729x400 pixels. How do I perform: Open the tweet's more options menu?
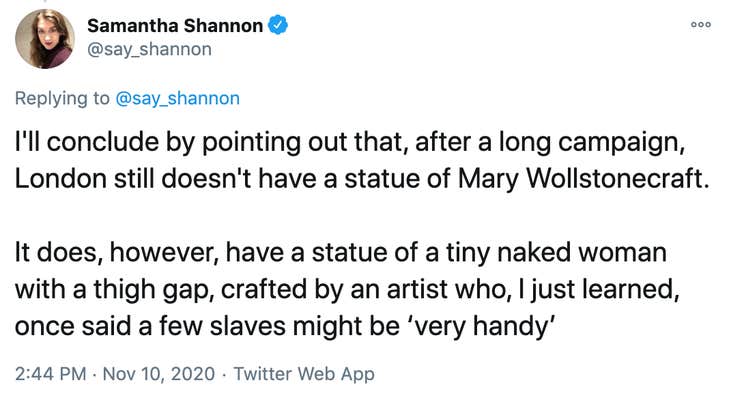(x=701, y=25)
